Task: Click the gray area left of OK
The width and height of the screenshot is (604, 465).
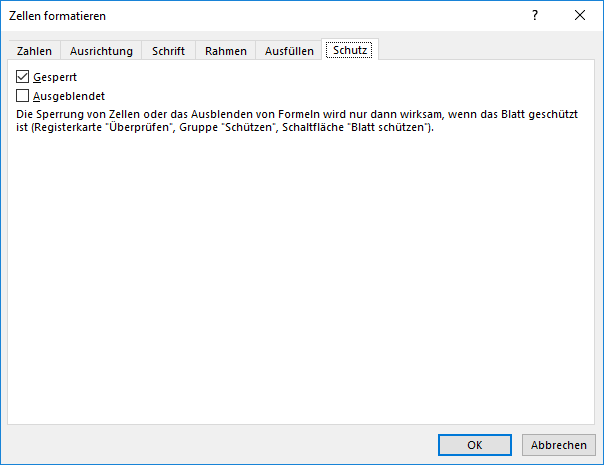Action: coord(220,445)
